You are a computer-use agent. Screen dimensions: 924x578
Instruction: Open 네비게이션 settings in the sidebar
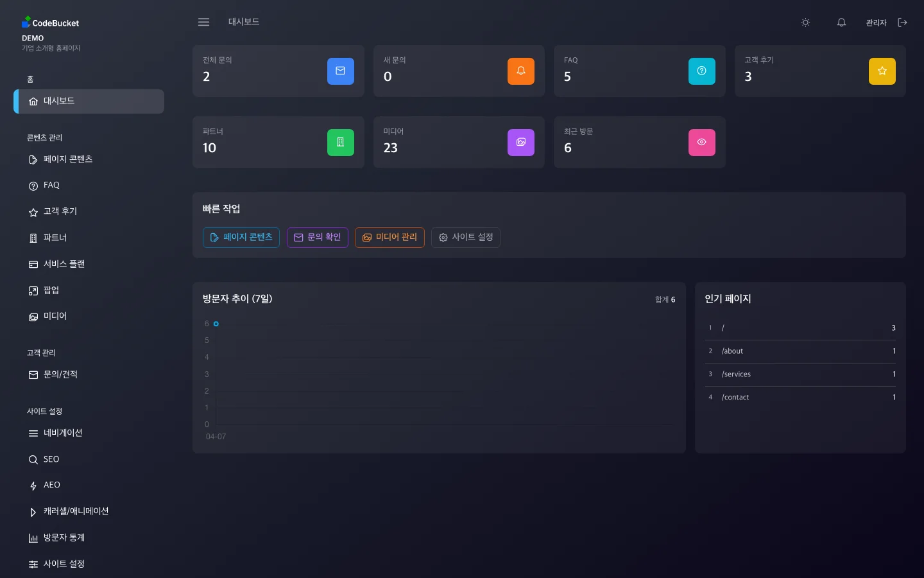coord(33,433)
